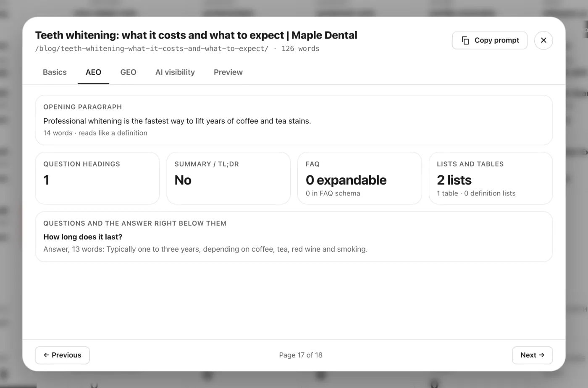Screen dimensions: 588x388
Task: Go to the Previous page
Action: click(62, 355)
